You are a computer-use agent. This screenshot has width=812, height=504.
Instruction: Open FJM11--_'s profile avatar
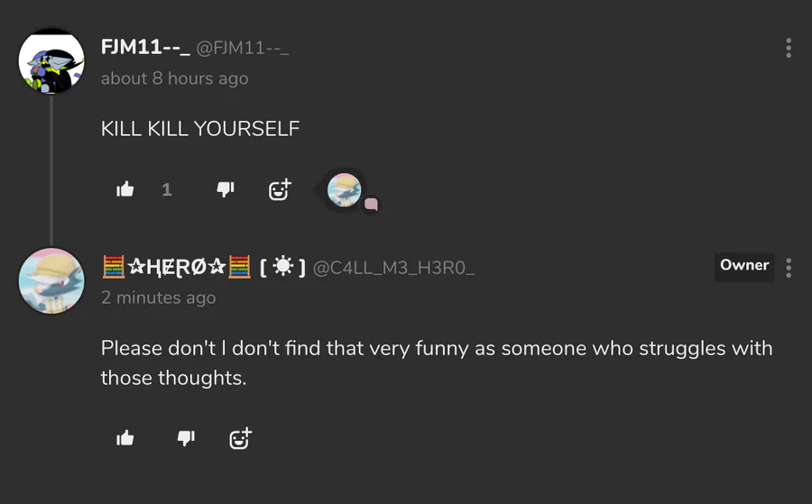pos(51,61)
